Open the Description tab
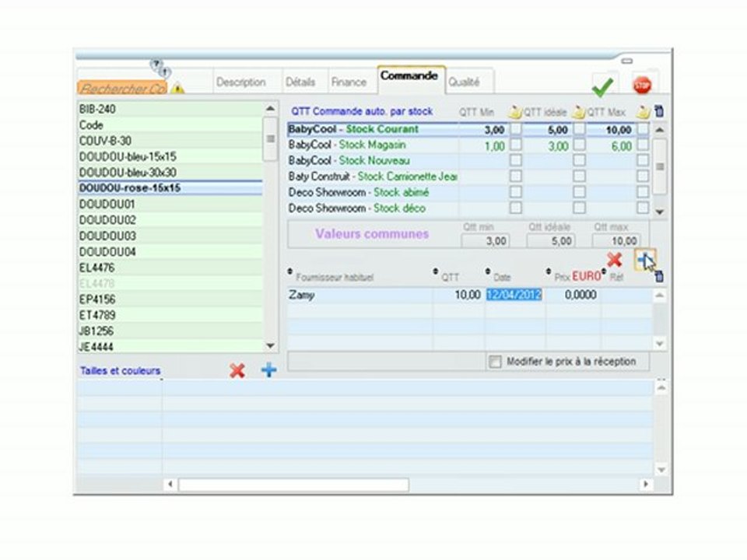This screenshot has height=560, width=747. click(241, 82)
